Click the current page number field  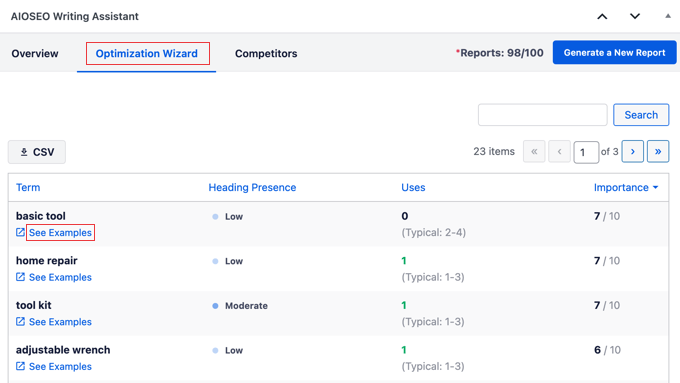click(586, 152)
